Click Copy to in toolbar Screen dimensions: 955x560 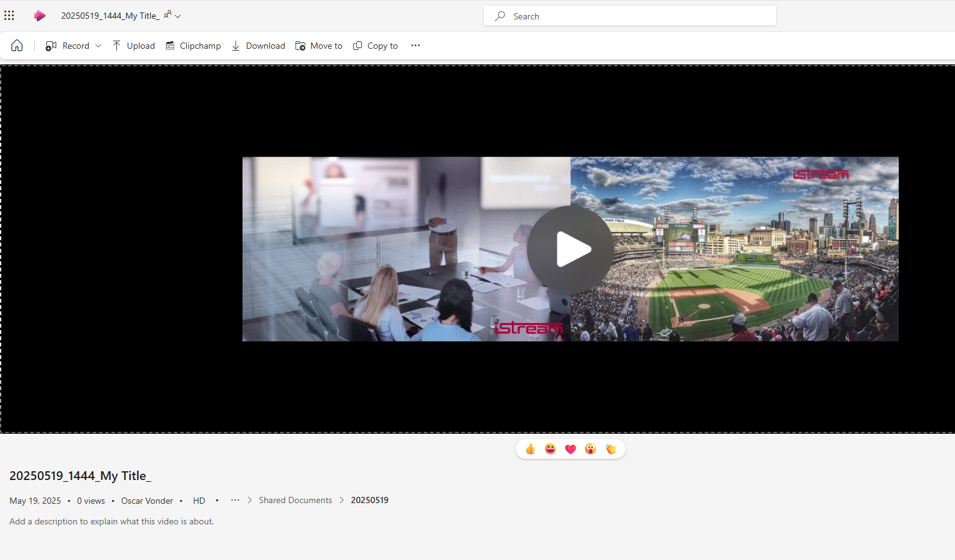(x=376, y=46)
